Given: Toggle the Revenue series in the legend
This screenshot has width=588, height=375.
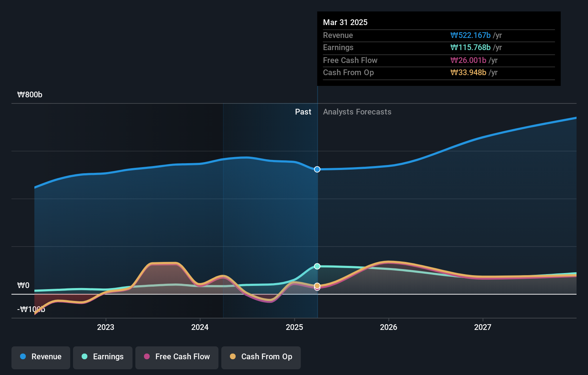Looking at the screenshot, I should (x=40, y=357).
